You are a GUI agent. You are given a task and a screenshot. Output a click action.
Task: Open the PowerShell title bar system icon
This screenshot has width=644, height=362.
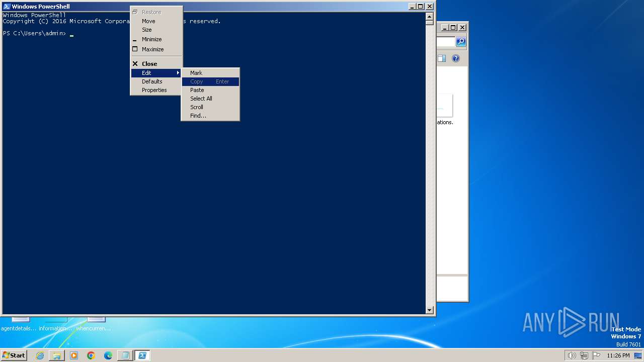click(x=7, y=7)
